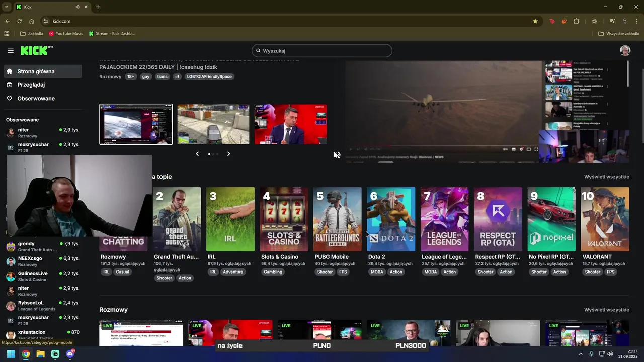Open Obserwowane in sidebar navigation
644x362 pixels.
pyautogui.click(x=43, y=99)
